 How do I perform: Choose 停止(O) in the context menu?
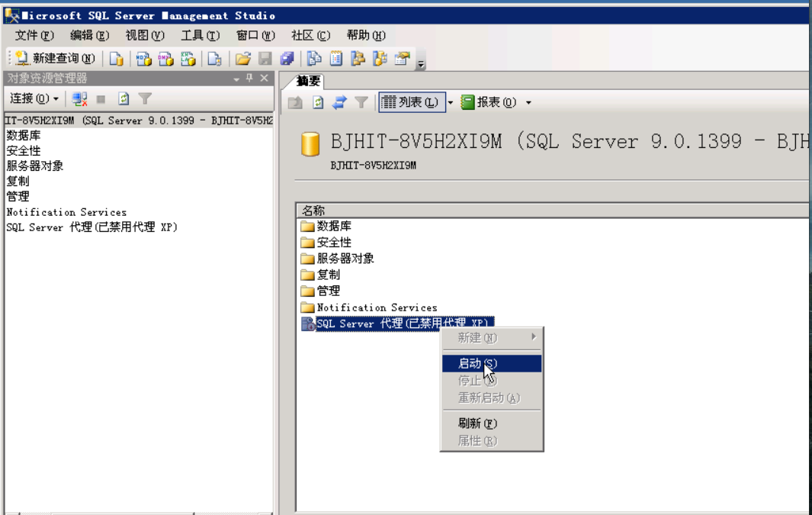tap(492, 380)
